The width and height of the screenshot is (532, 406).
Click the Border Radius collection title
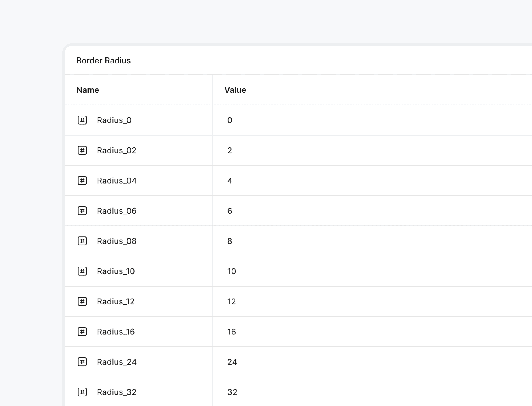[x=103, y=61]
